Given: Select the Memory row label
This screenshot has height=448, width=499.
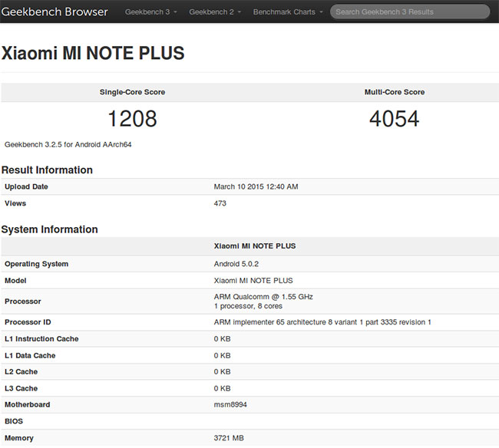Looking at the screenshot, I should [19, 438].
